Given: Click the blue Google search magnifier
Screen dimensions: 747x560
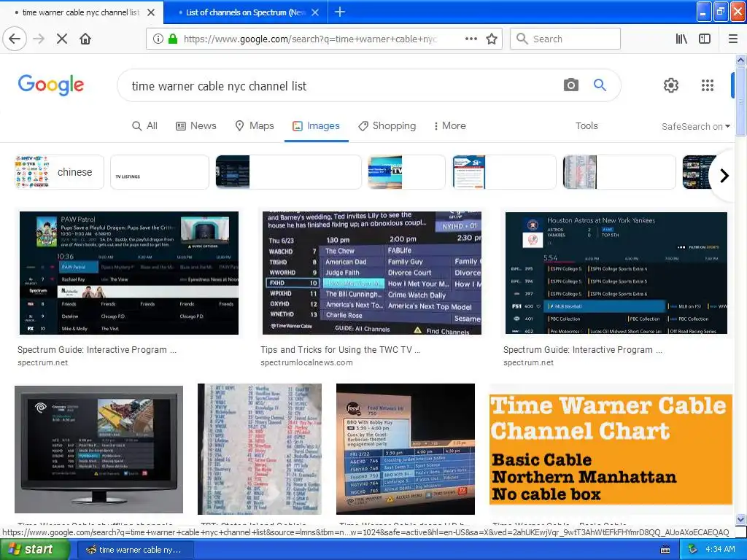Looking at the screenshot, I should point(600,85).
